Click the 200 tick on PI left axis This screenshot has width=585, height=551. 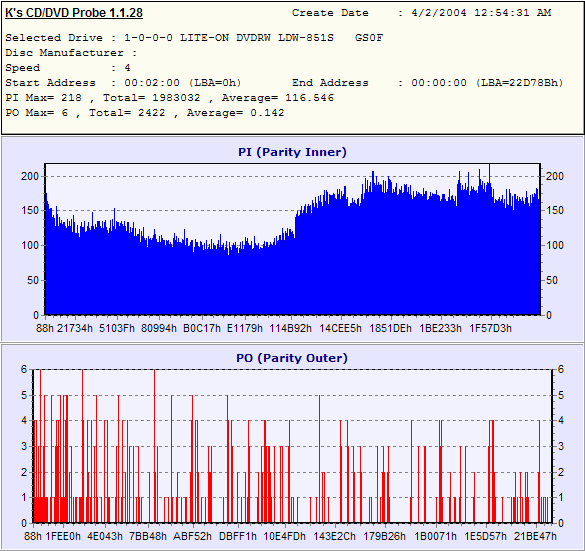[x=30, y=176]
